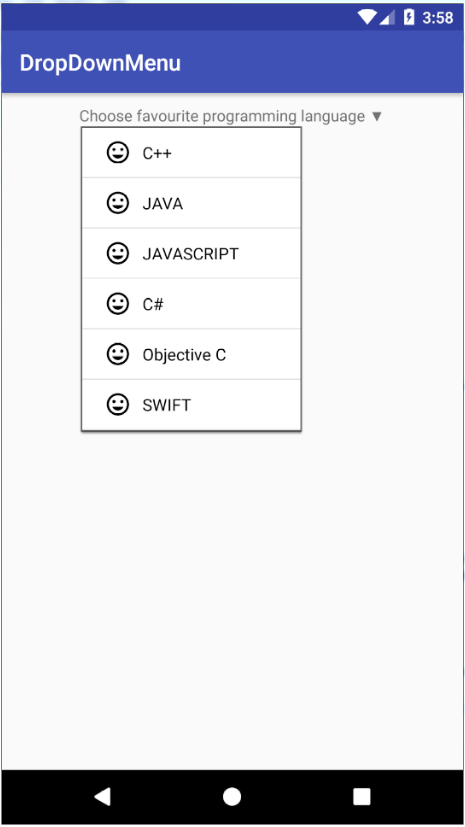This screenshot has height=827, width=465.
Task: Tap the Android back navigation triangle
Action: pyautogui.click(x=102, y=796)
